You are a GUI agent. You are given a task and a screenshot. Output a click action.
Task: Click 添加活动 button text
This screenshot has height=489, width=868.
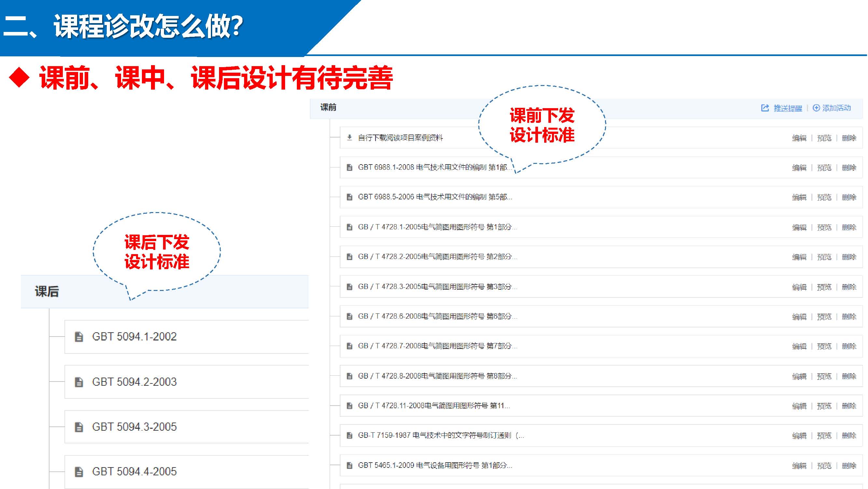click(836, 108)
